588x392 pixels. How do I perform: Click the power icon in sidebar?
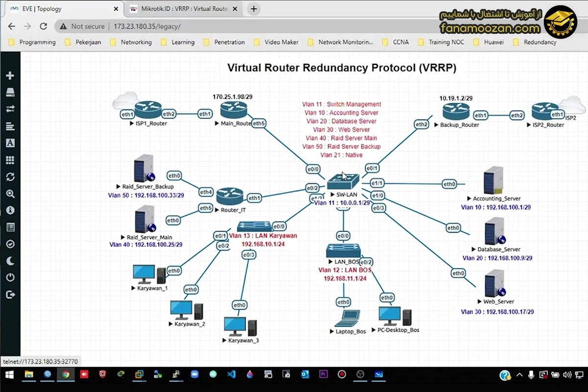tap(10, 278)
